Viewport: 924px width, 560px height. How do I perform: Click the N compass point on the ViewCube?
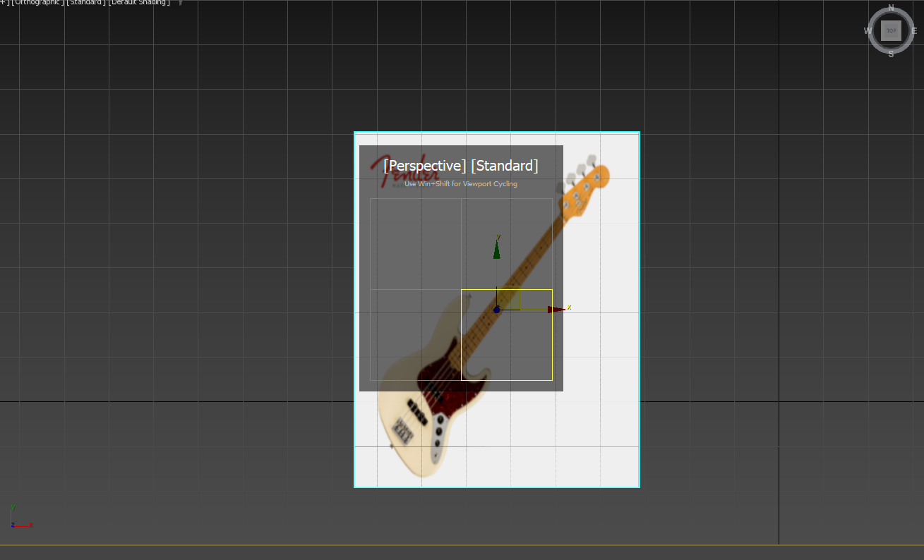coord(891,8)
